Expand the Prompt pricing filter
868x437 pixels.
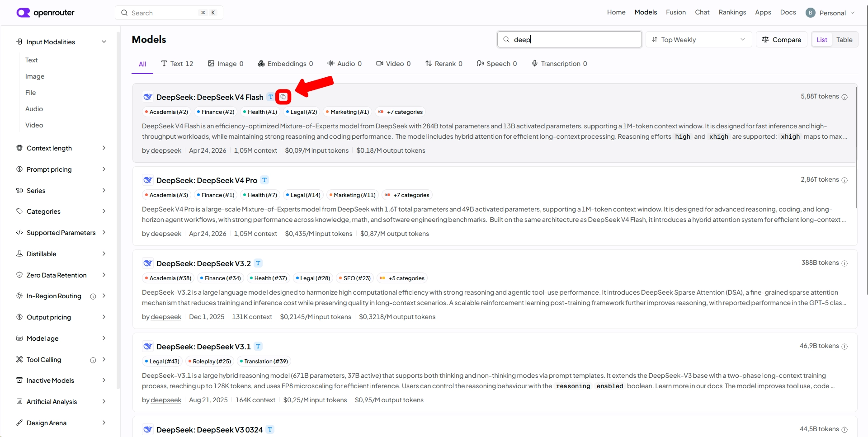coord(62,169)
